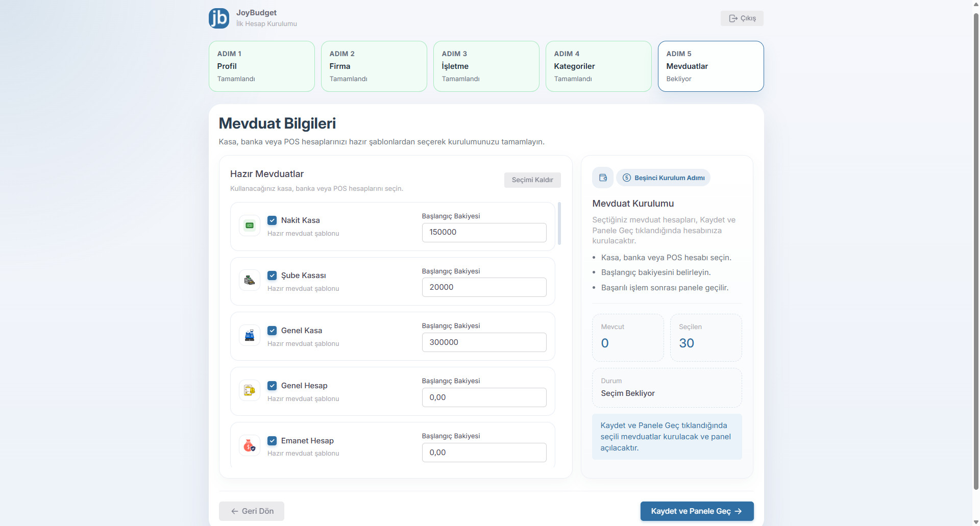Uncheck the Emanet Hesap checkbox
Viewport: 980px width, 526px height.
coord(272,441)
